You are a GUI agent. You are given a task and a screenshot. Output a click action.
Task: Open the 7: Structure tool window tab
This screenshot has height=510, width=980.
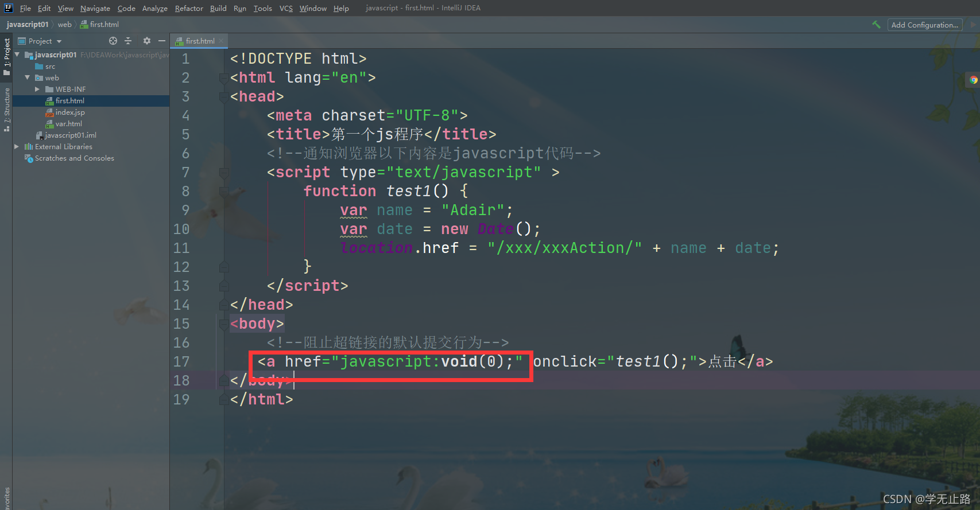pyautogui.click(x=7, y=110)
